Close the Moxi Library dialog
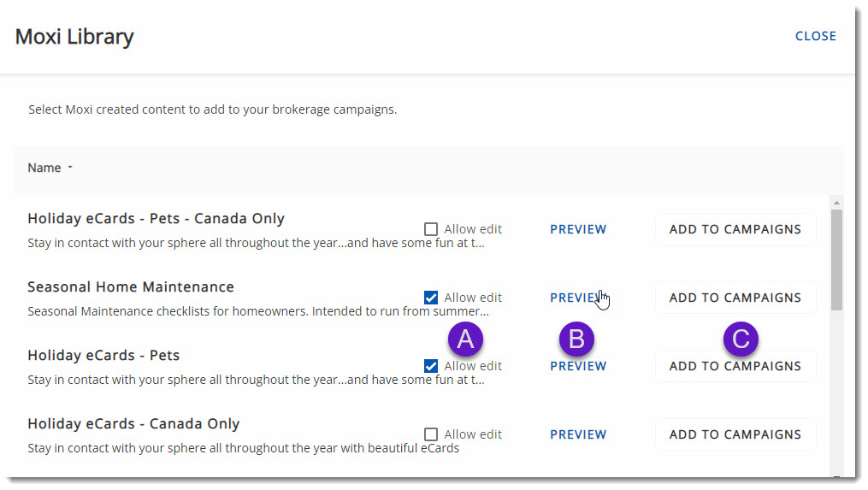The image size is (868, 490). coord(815,36)
